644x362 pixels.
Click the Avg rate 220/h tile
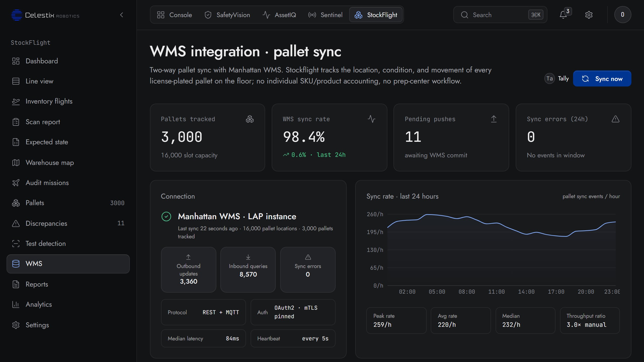pyautogui.click(x=461, y=321)
